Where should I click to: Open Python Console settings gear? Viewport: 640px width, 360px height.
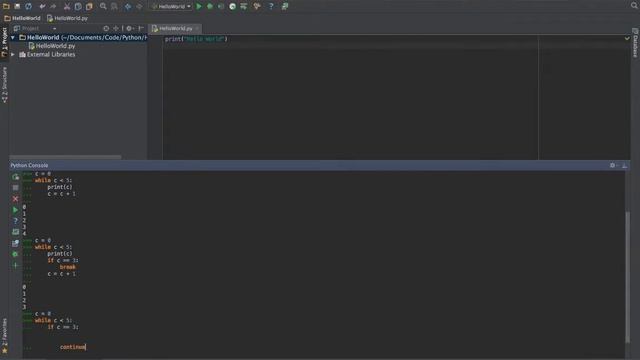[x=613, y=165]
